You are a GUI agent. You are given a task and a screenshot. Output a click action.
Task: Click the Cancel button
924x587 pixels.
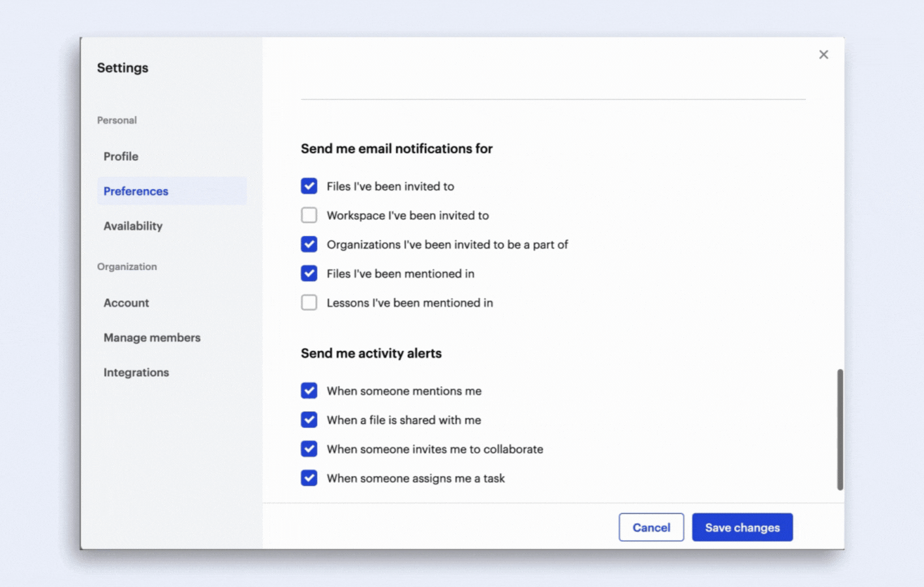tap(651, 528)
